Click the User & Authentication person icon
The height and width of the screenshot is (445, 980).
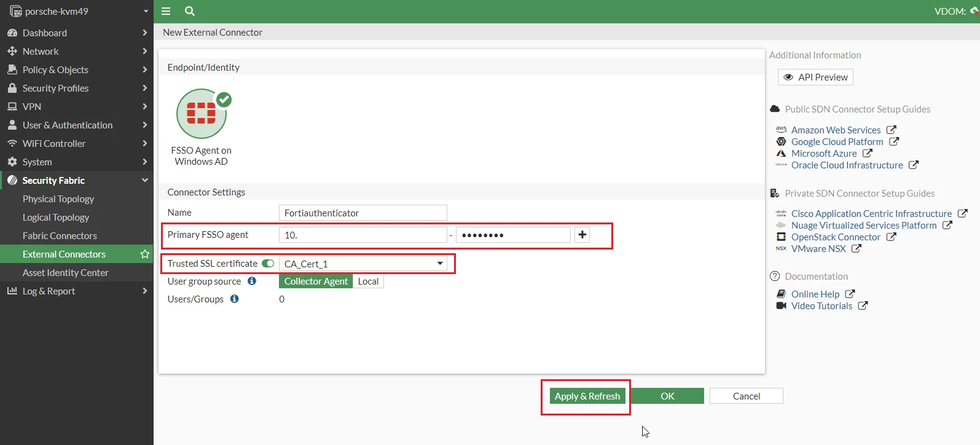12,125
